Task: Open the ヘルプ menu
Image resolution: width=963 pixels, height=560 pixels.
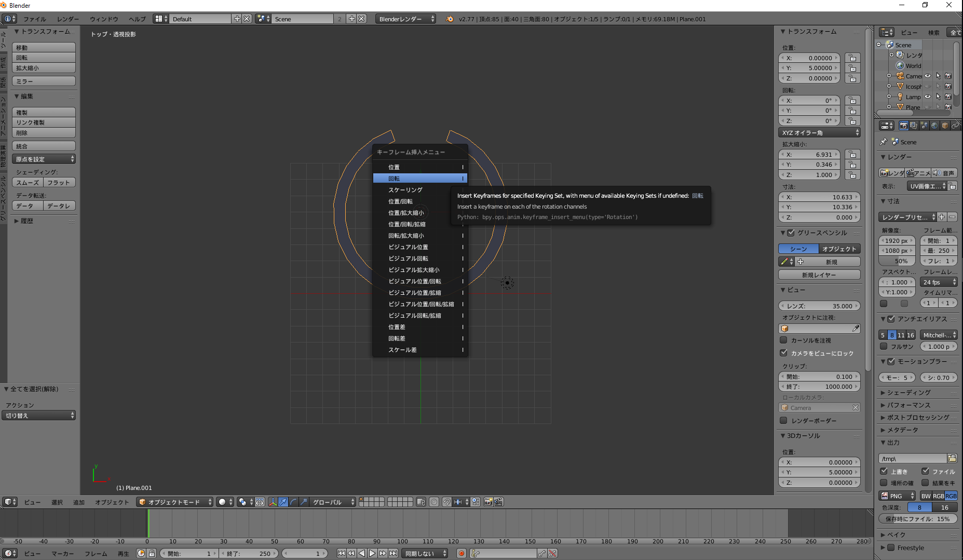Action: coord(137,19)
